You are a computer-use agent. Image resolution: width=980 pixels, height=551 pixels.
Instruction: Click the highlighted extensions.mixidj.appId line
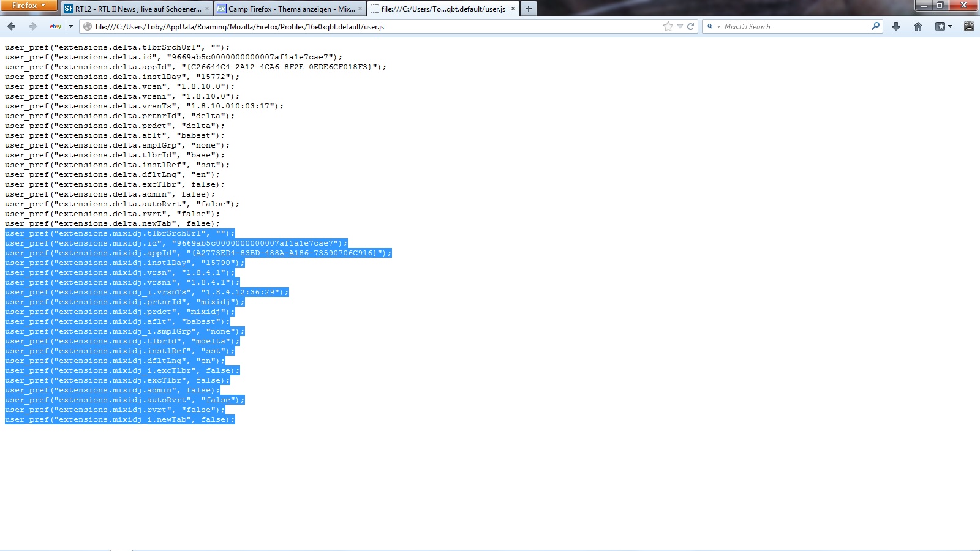pyautogui.click(x=198, y=253)
